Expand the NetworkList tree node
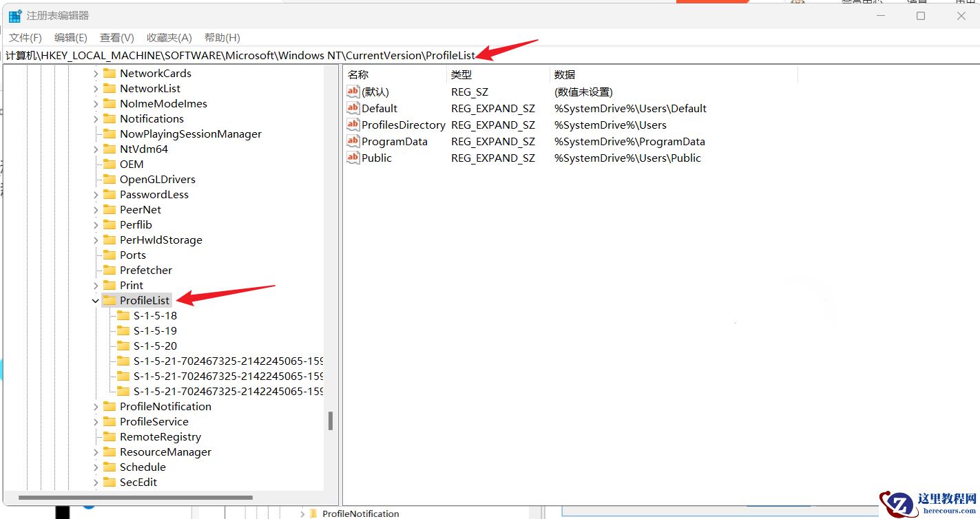980x519 pixels. 95,88
